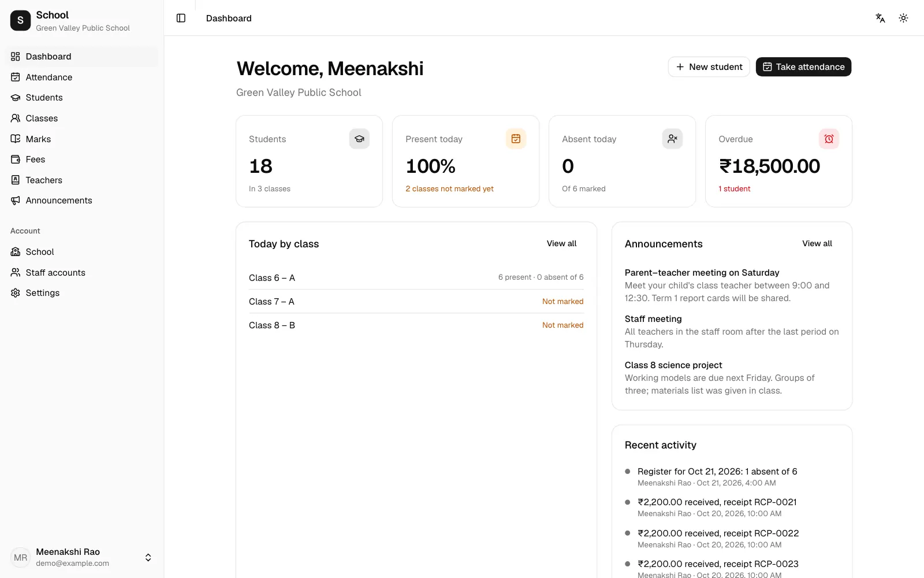Image resolution: width=924 pixels, height=578 pixels.
Task: Click 'Not marked' status for Class 7 – A
Action: [x=562, y=301]
